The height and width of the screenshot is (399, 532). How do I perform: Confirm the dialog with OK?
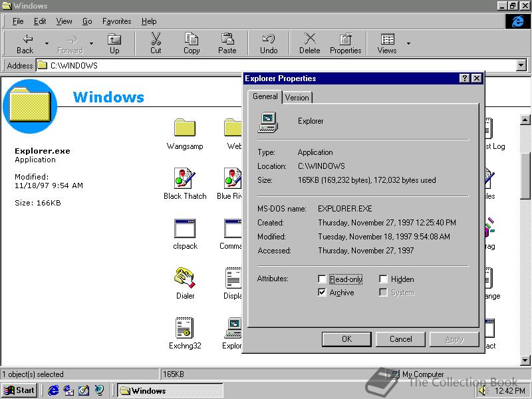(346, 339)
